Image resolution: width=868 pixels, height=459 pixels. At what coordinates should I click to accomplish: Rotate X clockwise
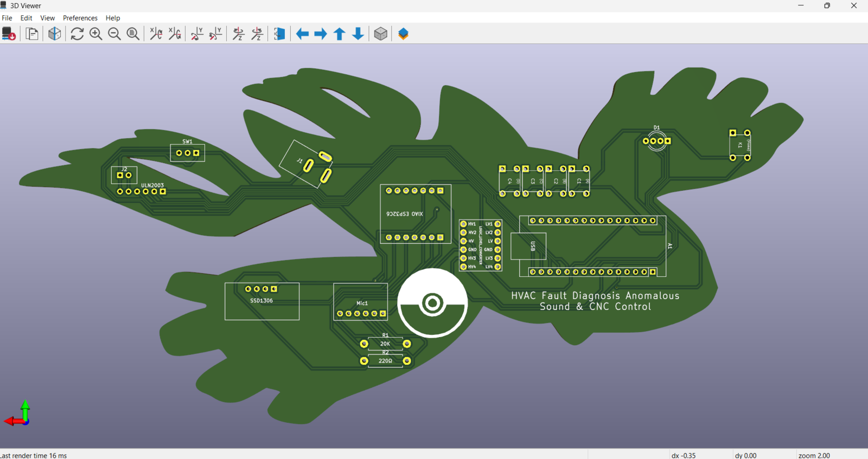pos(156,34)
